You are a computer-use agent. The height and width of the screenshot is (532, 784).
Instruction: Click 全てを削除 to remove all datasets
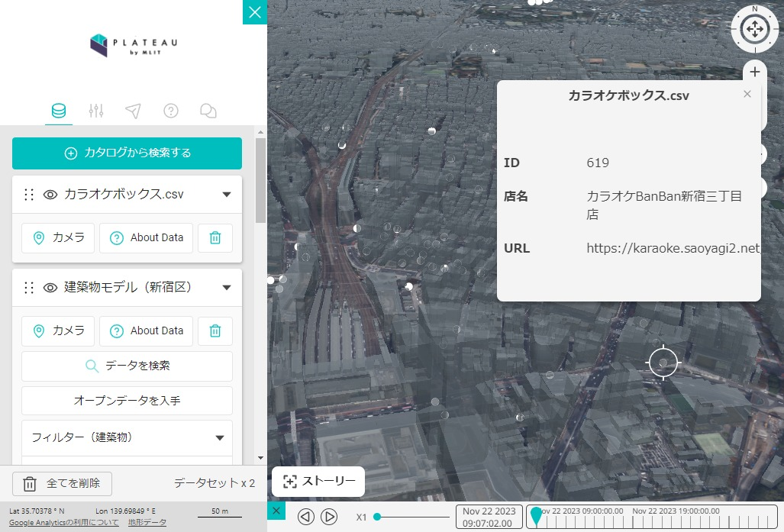pos(61,484)
